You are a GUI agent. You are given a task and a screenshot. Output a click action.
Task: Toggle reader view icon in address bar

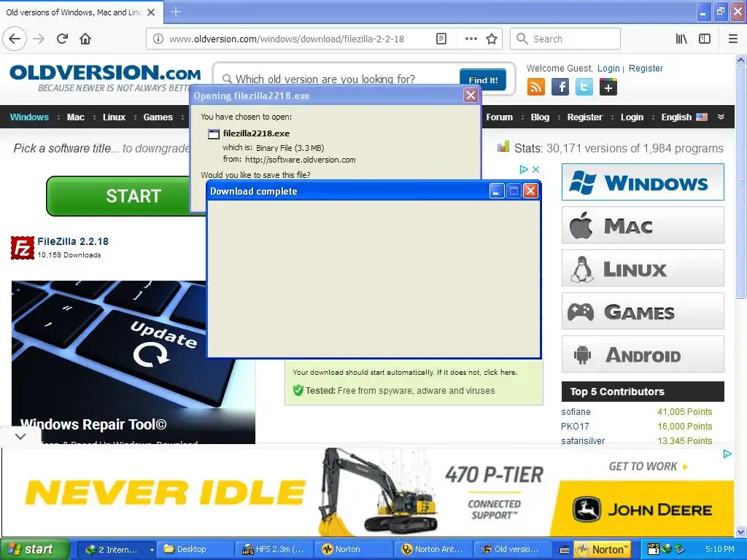[x=441, y=39]
